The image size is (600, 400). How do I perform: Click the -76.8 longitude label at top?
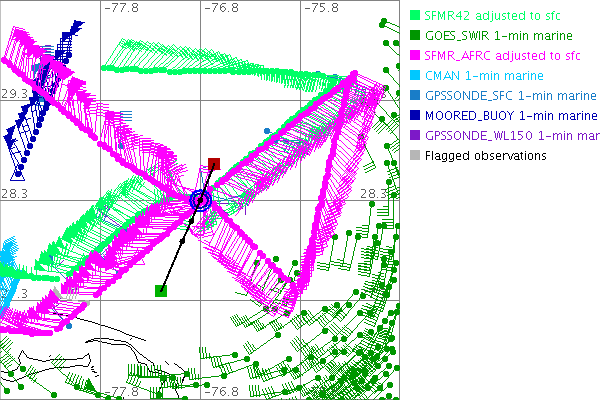(x=222, y=7)
